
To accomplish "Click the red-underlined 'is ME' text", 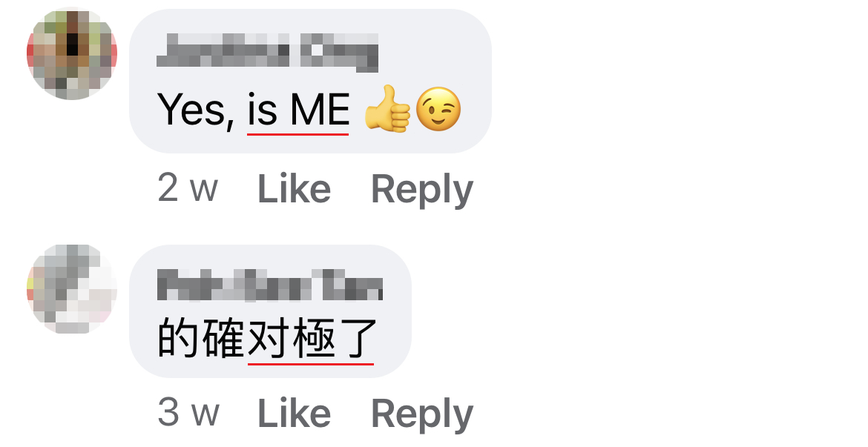I will pos(297,110).
